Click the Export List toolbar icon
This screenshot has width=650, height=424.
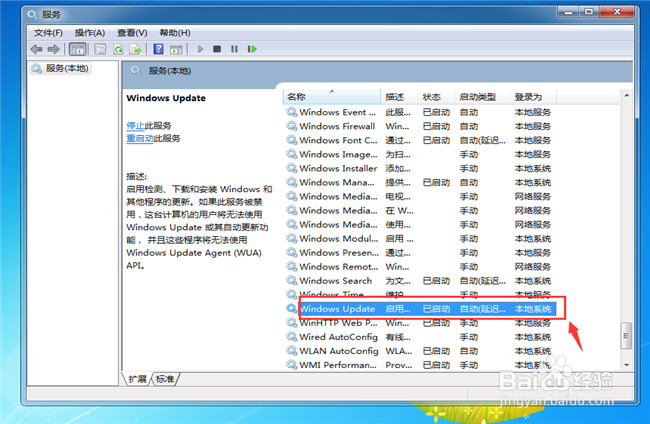coord(136,49)
